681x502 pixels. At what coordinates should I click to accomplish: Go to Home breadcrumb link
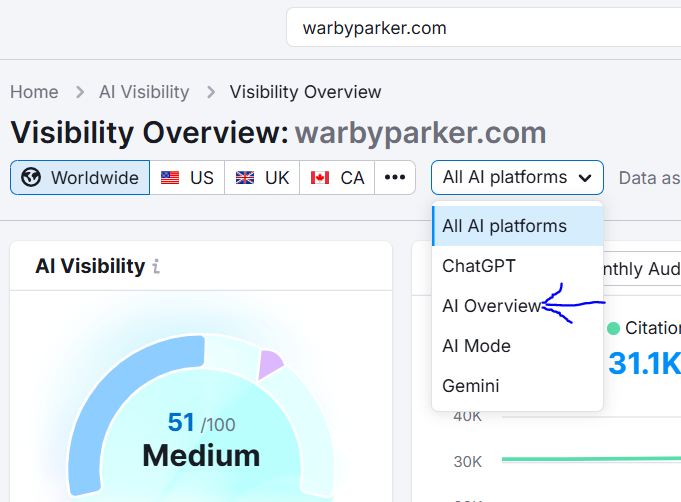[x=34, y=92]
